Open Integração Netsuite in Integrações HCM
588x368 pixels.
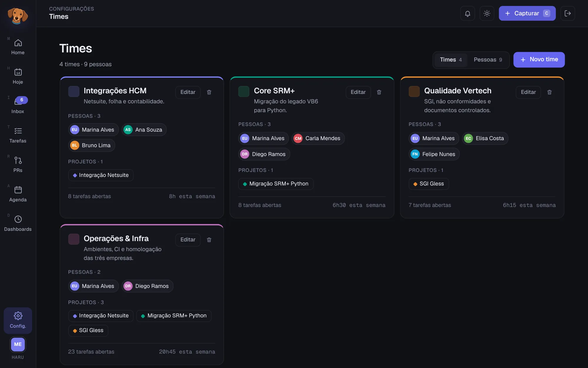pyautogui.click(x=101, y=175)
